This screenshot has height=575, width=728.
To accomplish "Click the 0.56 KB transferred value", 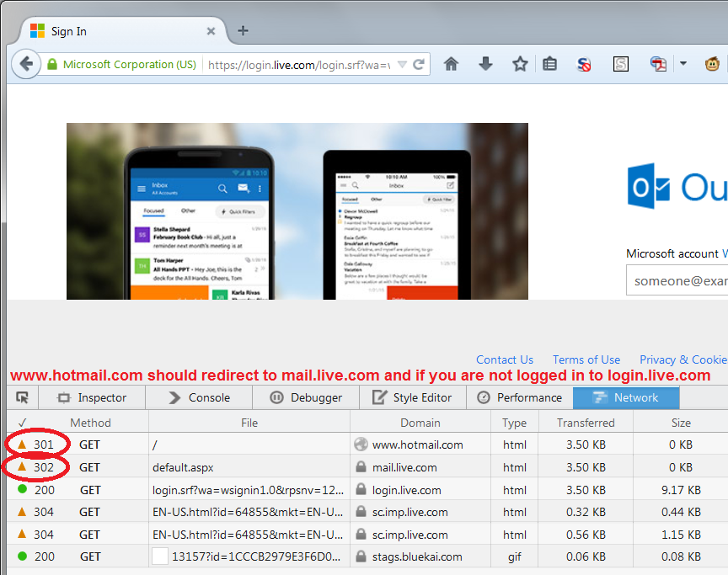I will [586, 535].
